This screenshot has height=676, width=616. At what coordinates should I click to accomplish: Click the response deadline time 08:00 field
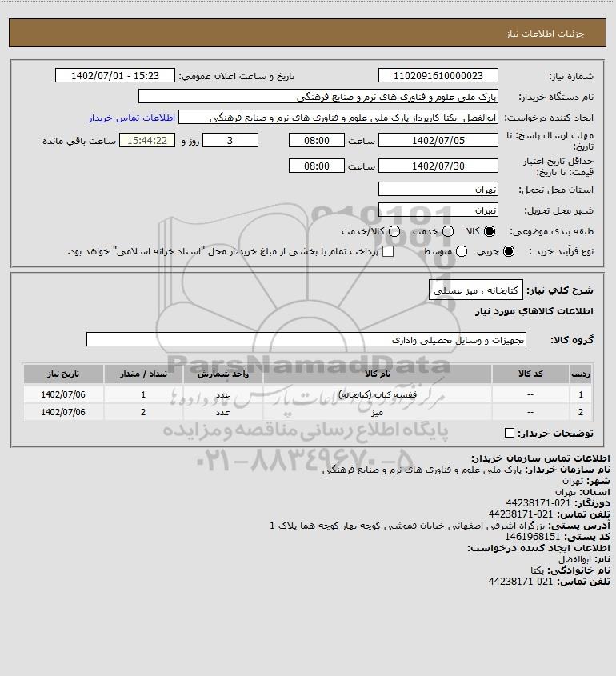click(317, 141)
